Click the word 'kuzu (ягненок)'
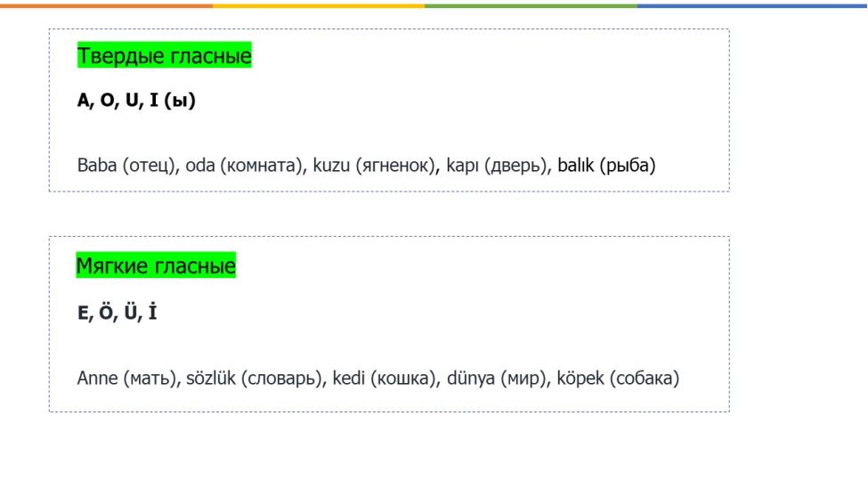This screenshot has height=489, width=868. 374,165
